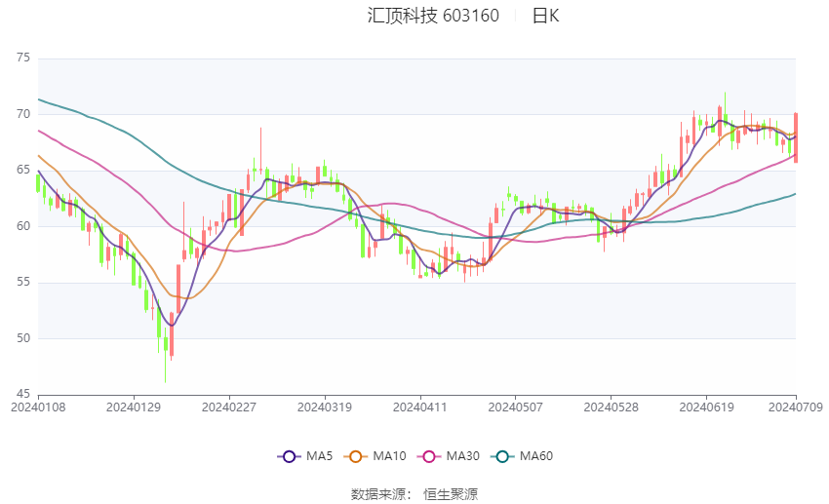829x504 pixels.
Task: Click the x-axis date 20240411
Action: click(x=419, y=407)
